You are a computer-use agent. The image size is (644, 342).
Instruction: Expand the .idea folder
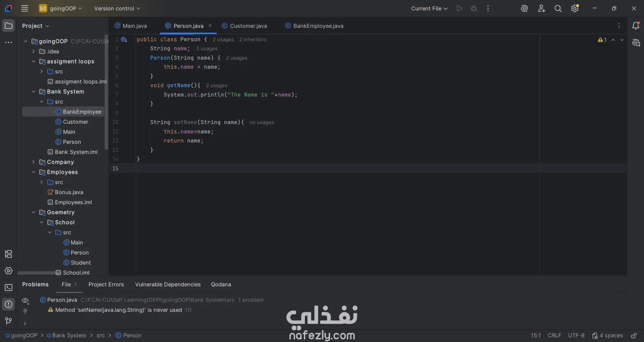click(33, 51)
